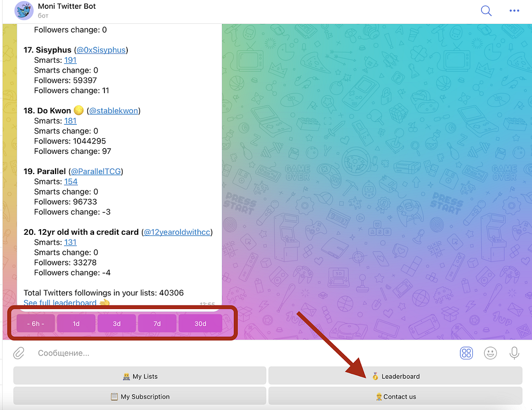
Task: Click the Leaderboard keyboard button
Action: [395, 376]
